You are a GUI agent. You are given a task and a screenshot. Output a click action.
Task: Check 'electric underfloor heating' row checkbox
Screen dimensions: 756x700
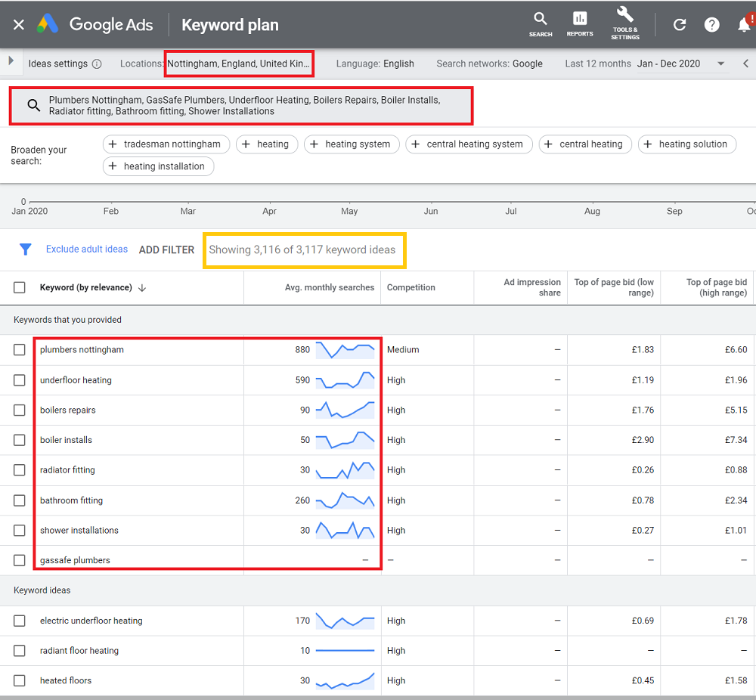pos(20,621)
